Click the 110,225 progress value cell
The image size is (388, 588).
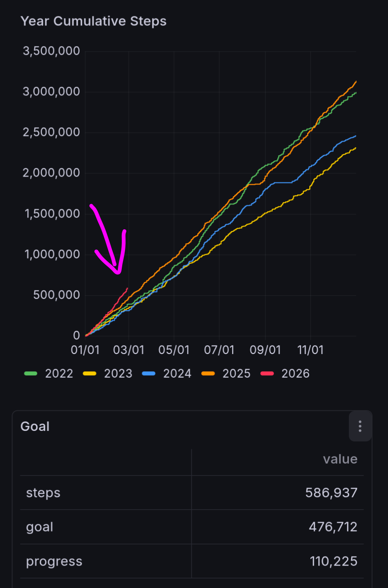(x=333, y=561)
